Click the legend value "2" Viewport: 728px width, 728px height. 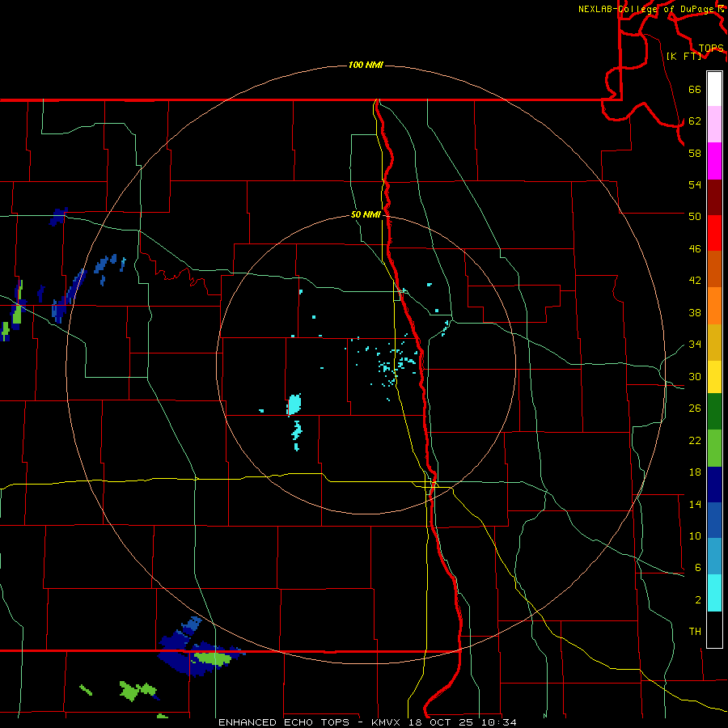pos(698,600)
